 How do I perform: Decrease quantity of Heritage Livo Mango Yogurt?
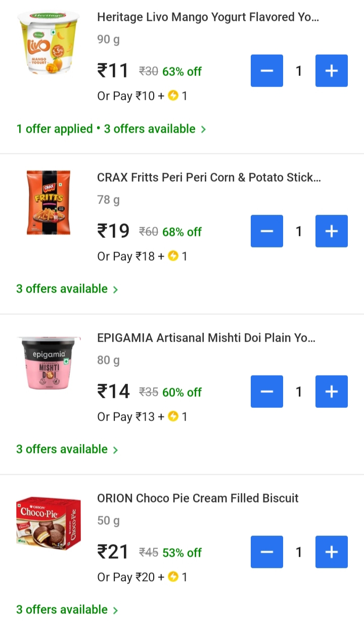click(267, 71)
